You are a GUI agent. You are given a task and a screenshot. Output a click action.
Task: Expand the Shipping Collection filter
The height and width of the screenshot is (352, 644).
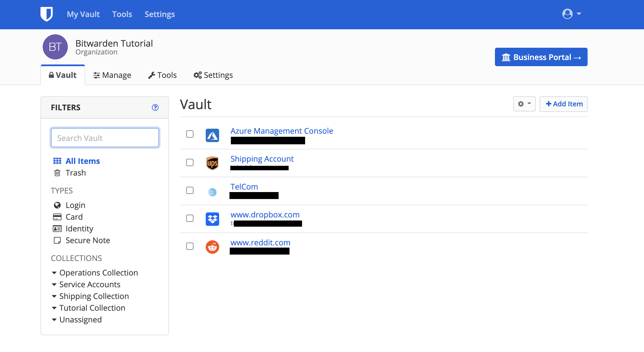tap(94, 296)
